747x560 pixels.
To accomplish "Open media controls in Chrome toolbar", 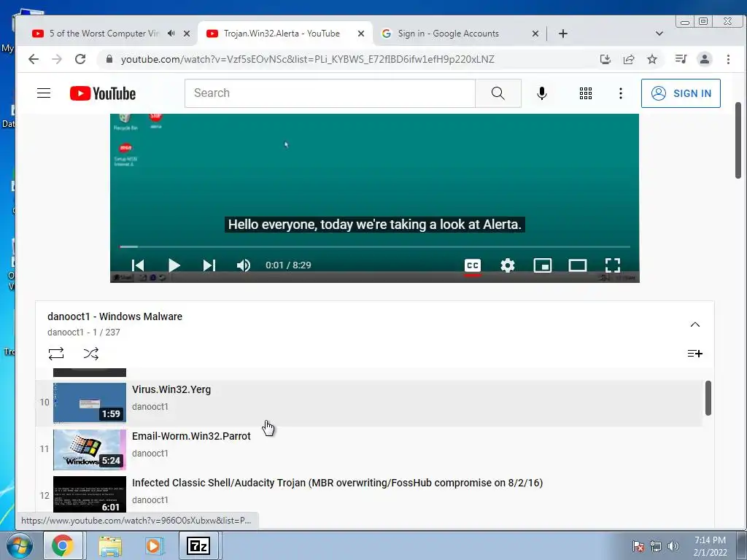I will pos(681,59).
